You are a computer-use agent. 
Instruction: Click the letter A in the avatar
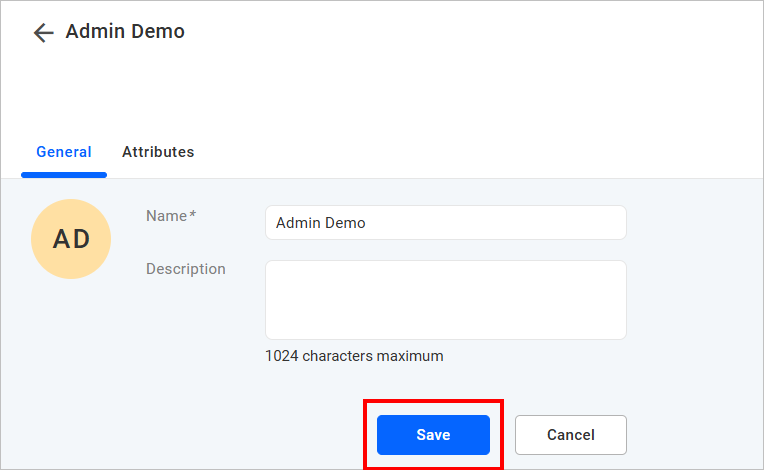[61, 239]
